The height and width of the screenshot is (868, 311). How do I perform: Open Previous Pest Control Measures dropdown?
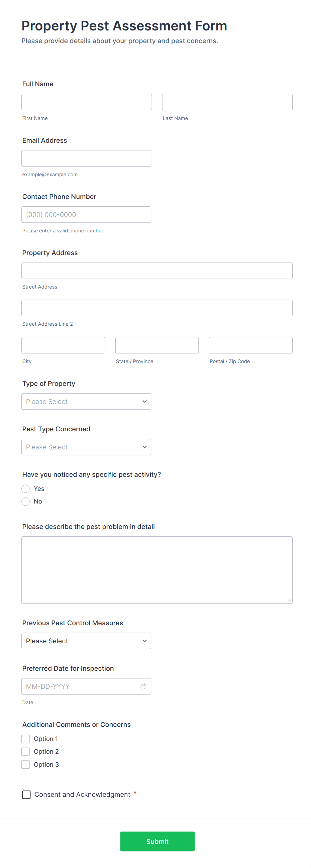click(x=86, y=641)
